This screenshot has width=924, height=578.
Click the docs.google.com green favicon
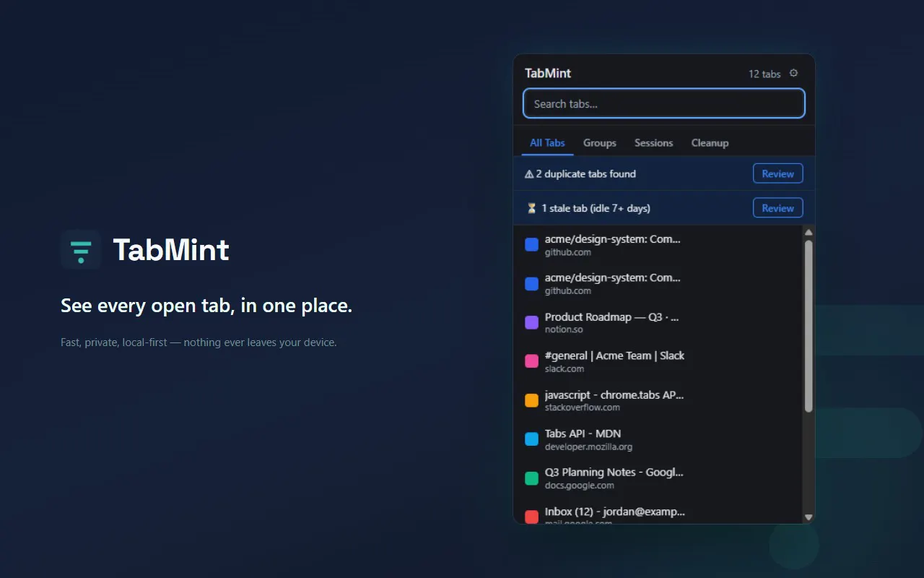pyautogui.click(x=531, y=478)
